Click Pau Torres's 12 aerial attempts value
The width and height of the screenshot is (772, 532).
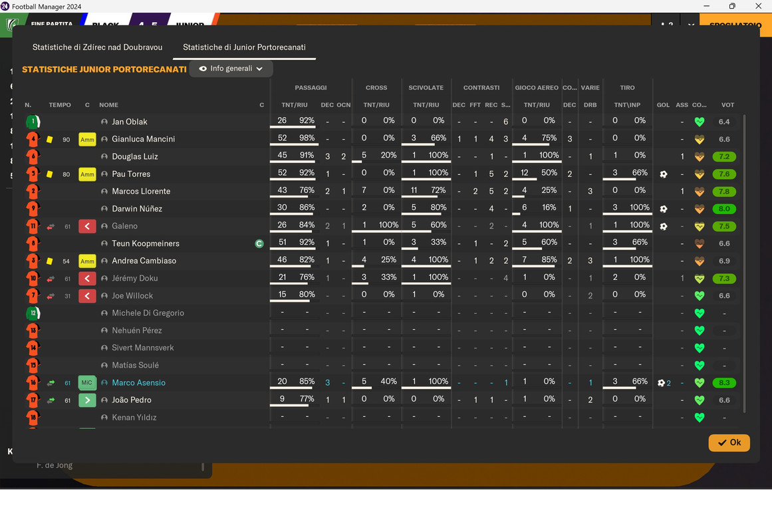coord(525,173)
